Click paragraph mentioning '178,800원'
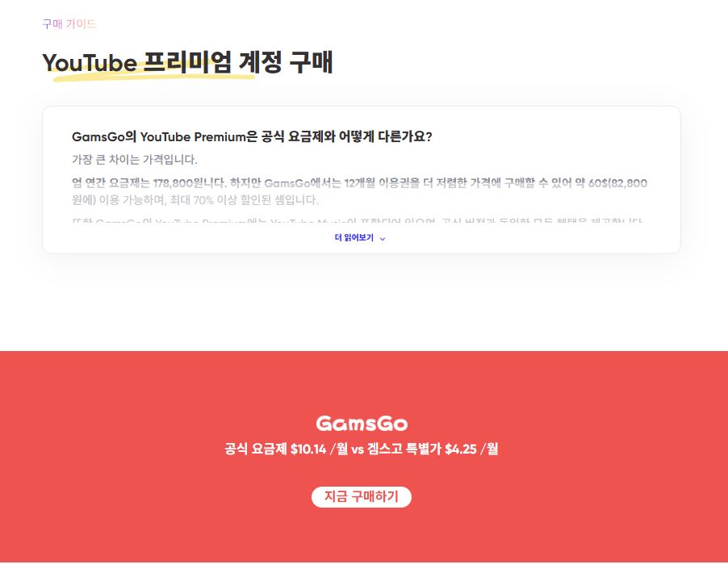The width and height of the screenshot is (728, 577). (x=359, y=191)
